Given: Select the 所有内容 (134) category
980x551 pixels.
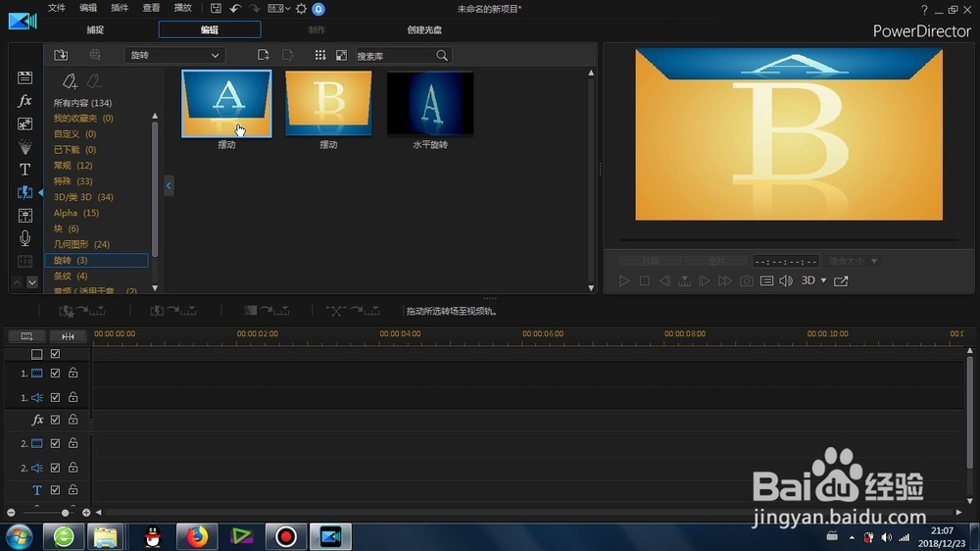Looking at the screenshot, I should (x=82, y=103).
